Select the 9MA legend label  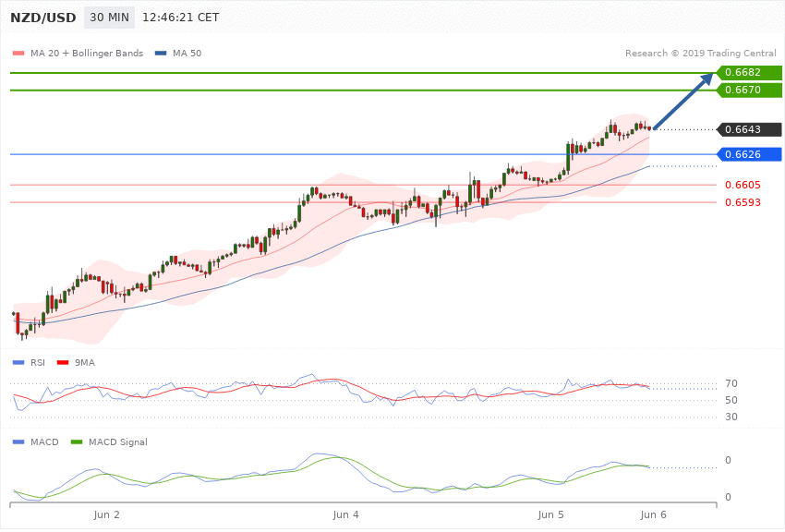pos(85,362)
